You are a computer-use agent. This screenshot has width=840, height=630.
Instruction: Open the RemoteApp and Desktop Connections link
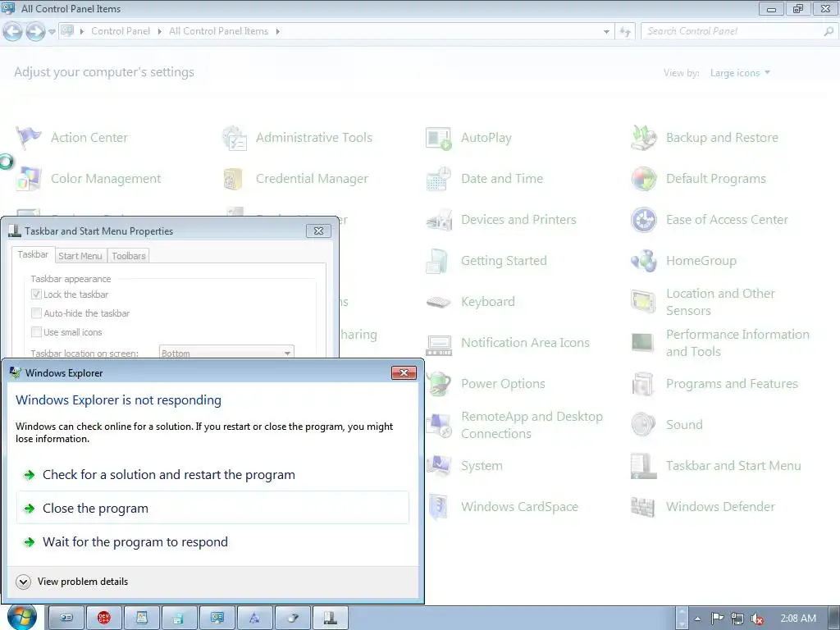click(532, 426)
